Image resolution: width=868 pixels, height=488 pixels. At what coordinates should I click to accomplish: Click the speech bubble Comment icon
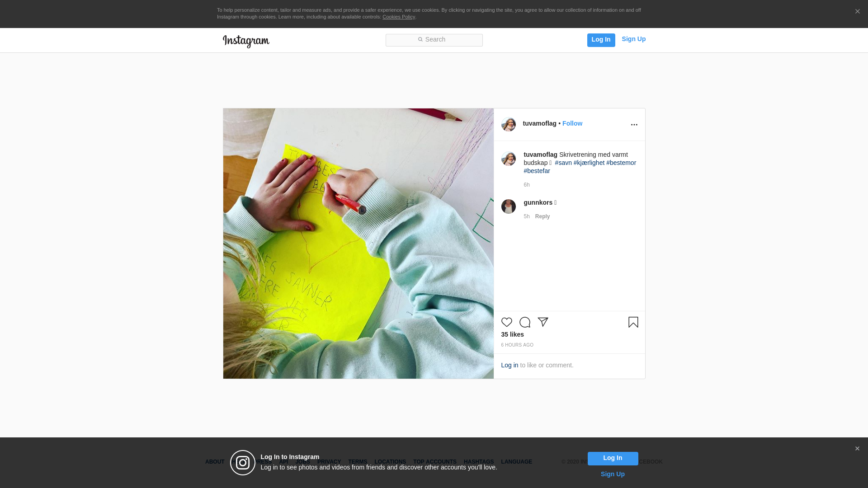tap(524, 322)
